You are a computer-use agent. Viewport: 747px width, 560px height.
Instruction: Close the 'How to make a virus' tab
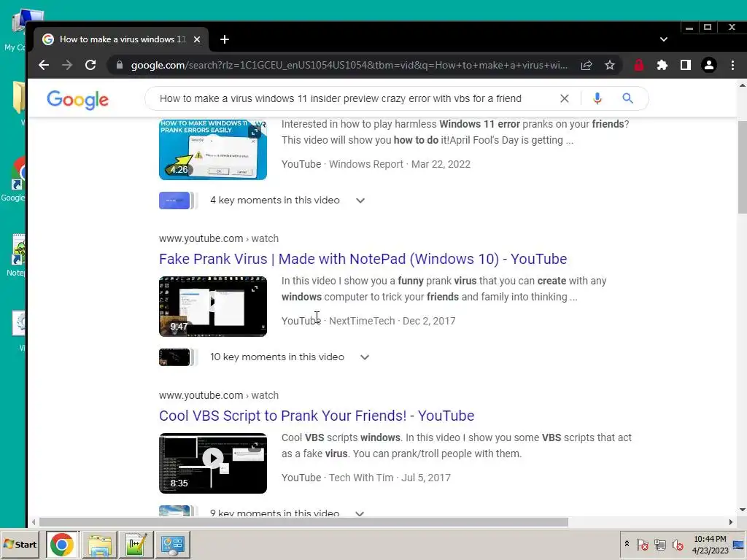(x=197, y=39)
